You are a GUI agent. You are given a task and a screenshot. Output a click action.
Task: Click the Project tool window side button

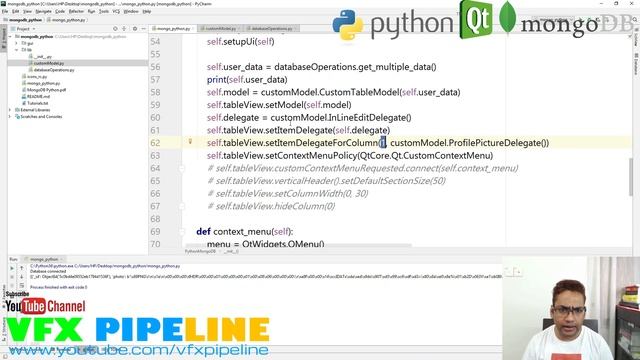(x=4, y=39)
